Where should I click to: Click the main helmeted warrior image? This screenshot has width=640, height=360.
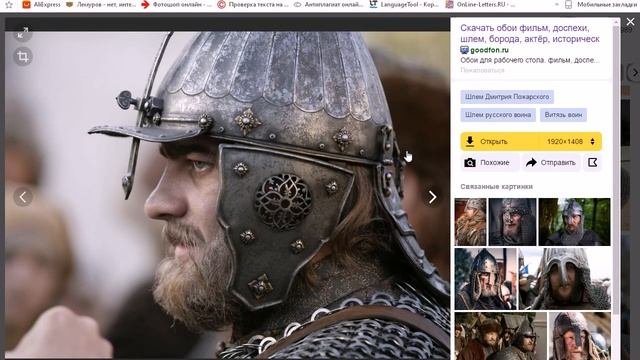click(227, 195)
